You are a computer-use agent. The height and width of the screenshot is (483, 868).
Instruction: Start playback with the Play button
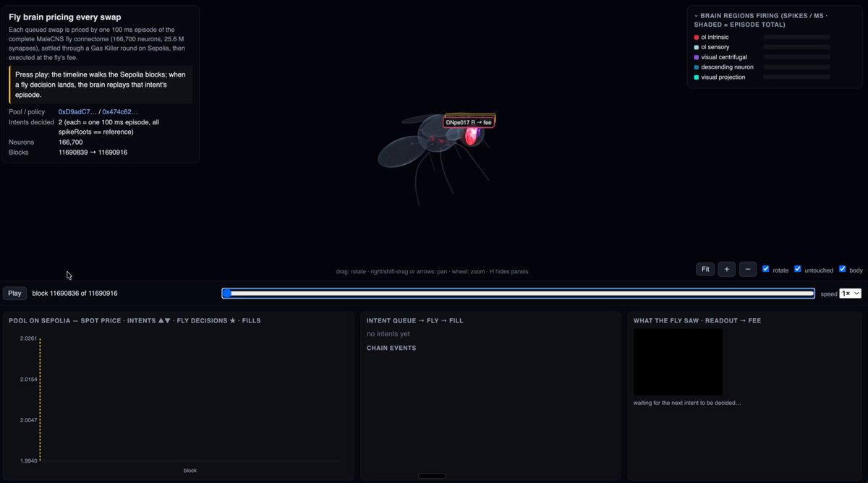tap(15, 294)
